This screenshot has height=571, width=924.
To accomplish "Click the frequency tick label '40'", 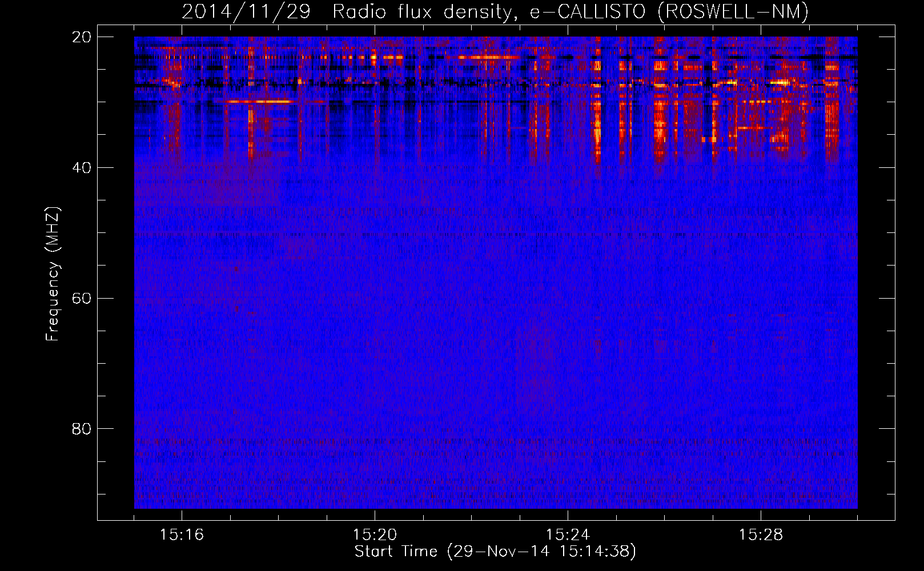I will (82, 168).
